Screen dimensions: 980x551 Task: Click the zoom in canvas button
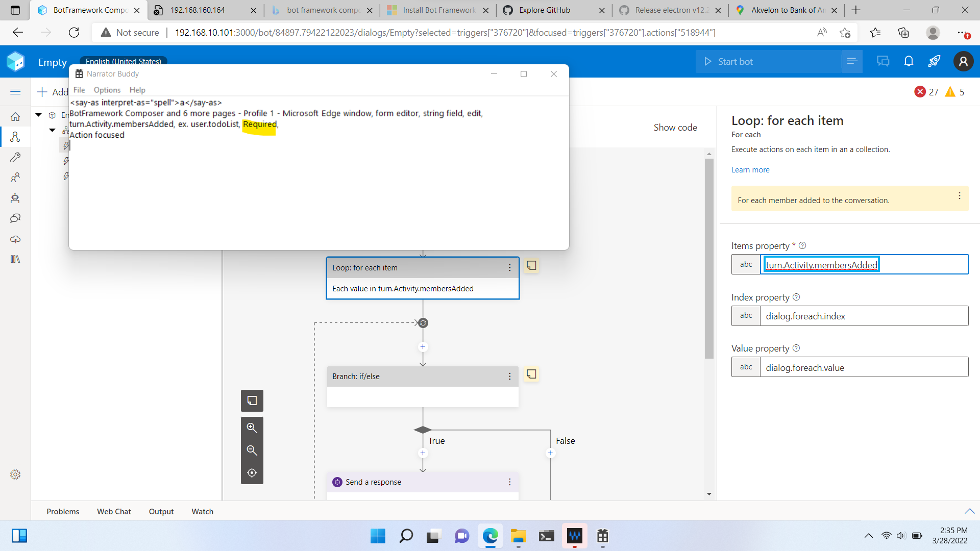point(252,428)
